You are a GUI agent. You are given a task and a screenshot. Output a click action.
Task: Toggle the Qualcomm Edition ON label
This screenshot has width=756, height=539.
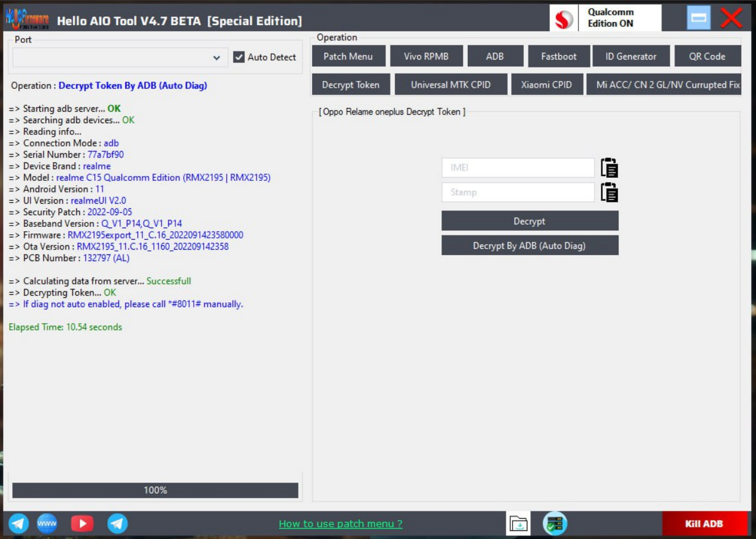click(x=611, y=18)
